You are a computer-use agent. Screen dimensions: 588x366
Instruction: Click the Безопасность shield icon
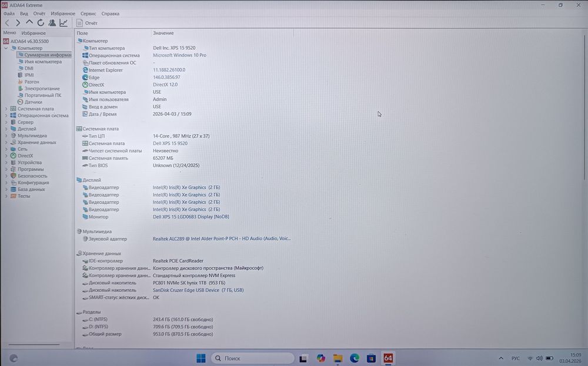[14, 176]
